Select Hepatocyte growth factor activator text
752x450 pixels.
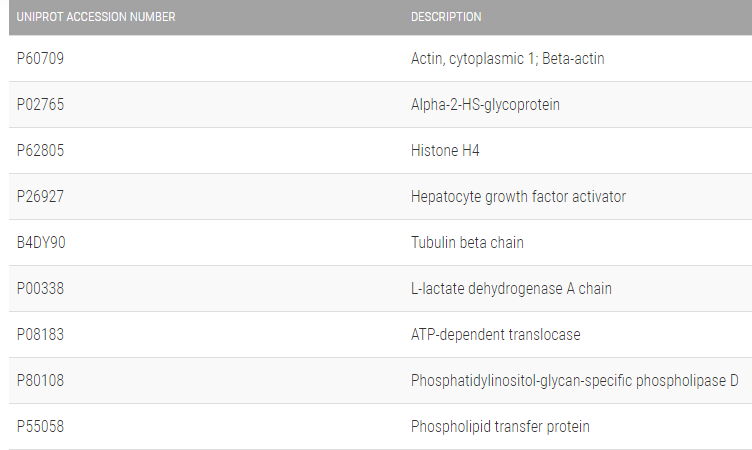coord(518,197)
